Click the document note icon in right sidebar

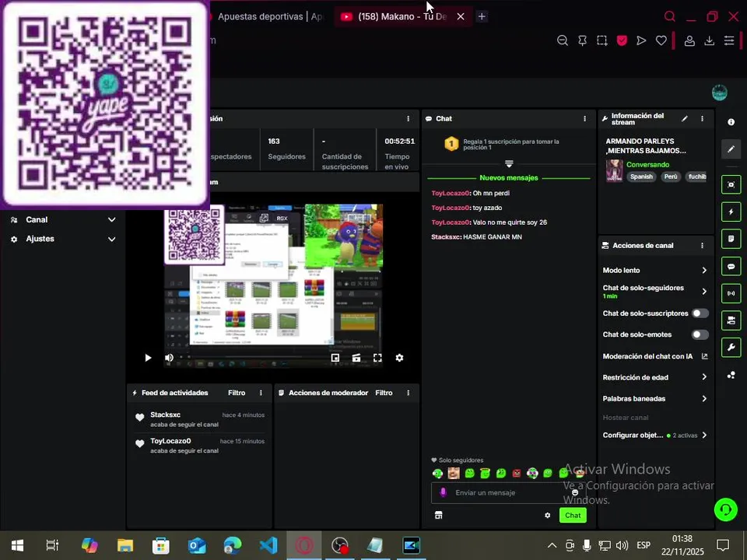731,239
